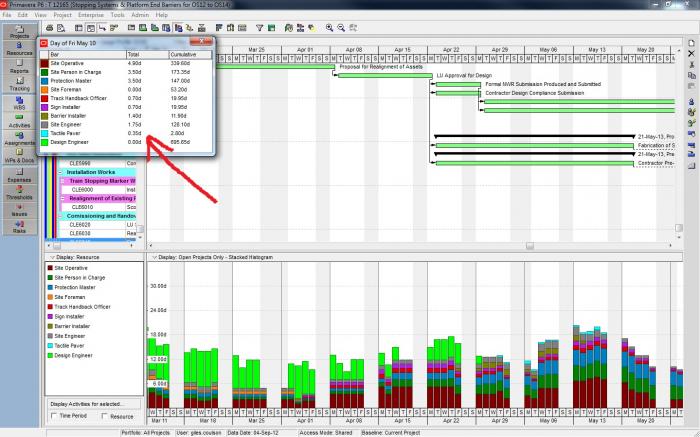
Task: Open Issues in the left sidebar
Action: tap(19, 210)
